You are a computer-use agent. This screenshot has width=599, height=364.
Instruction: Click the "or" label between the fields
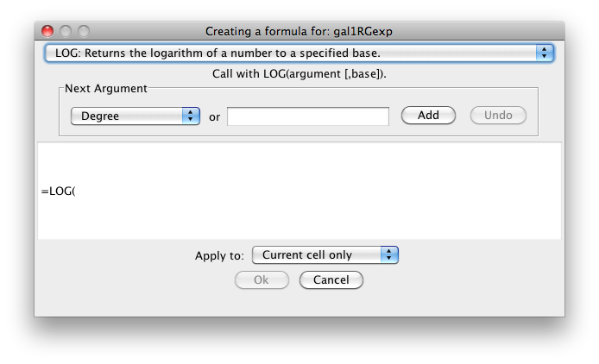coord(214,116)
